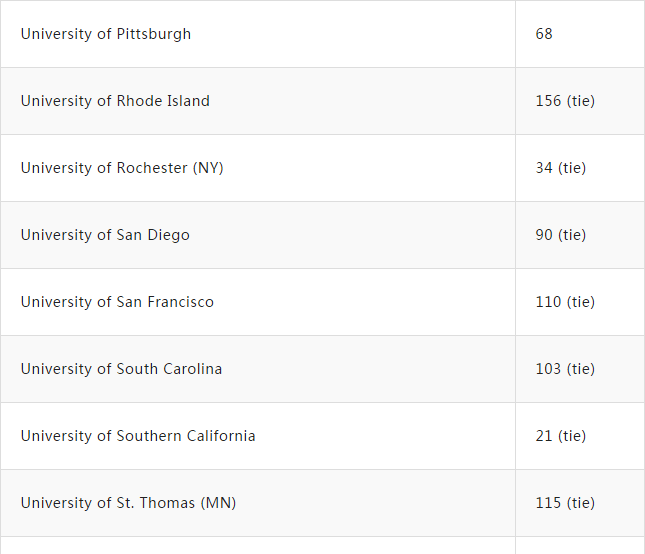Select the 156 (tie) rank cell

pos(565,101)
